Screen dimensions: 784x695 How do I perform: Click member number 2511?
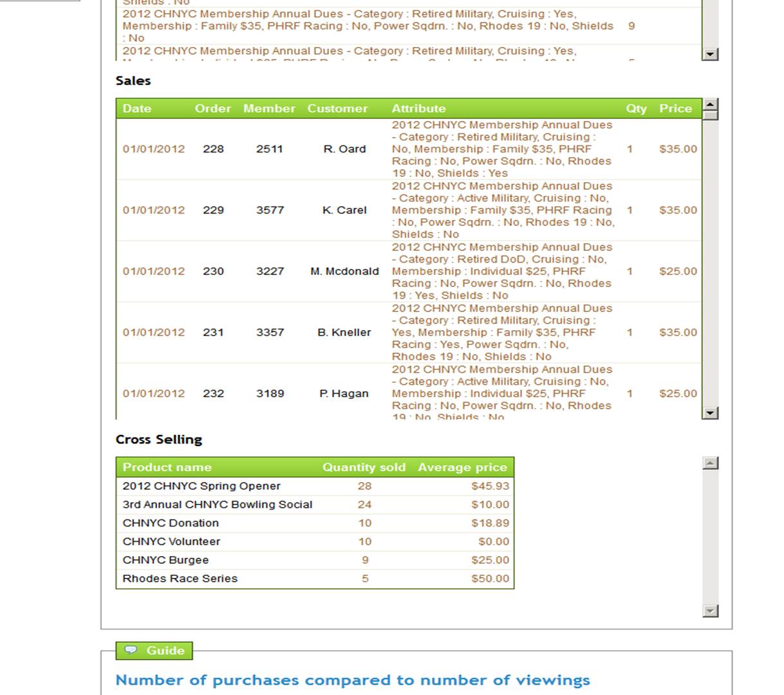[x=270, y=149]
